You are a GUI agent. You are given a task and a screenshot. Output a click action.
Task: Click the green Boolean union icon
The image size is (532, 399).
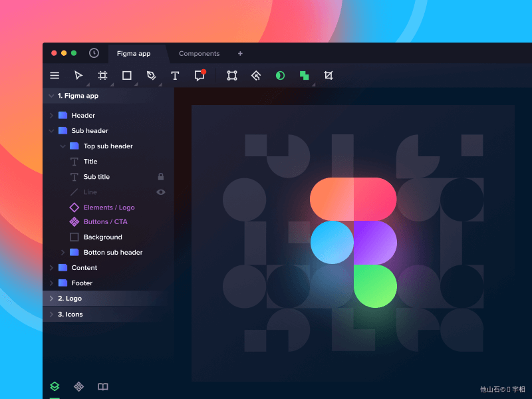305,75
